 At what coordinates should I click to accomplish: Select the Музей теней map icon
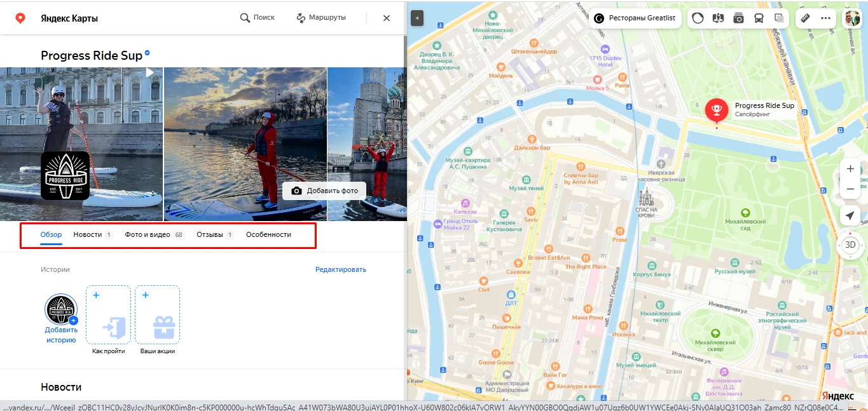(526, 180)
